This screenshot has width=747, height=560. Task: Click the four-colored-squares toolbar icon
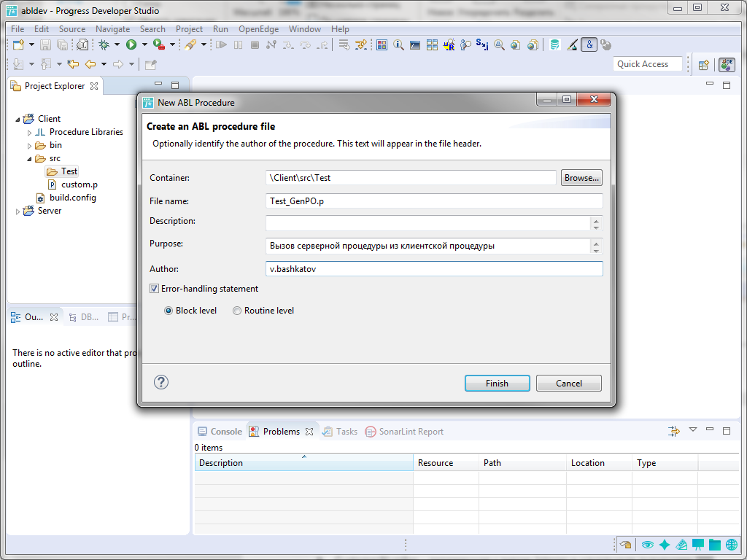(382, 44)
